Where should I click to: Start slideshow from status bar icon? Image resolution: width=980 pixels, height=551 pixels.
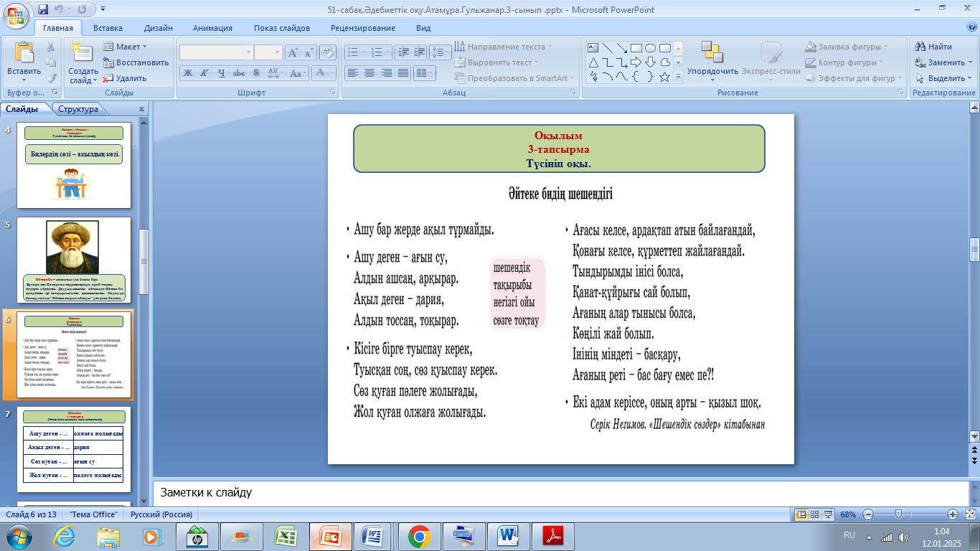click(829, 514)
